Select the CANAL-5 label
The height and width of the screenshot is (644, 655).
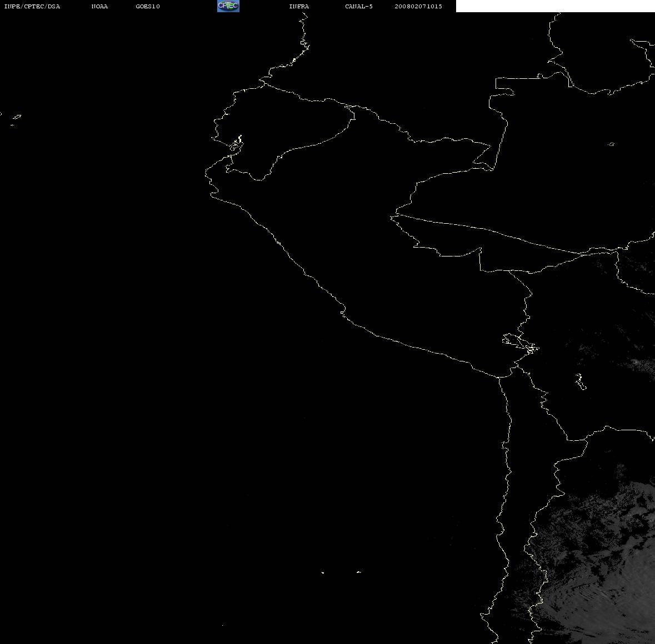(358, 6)
